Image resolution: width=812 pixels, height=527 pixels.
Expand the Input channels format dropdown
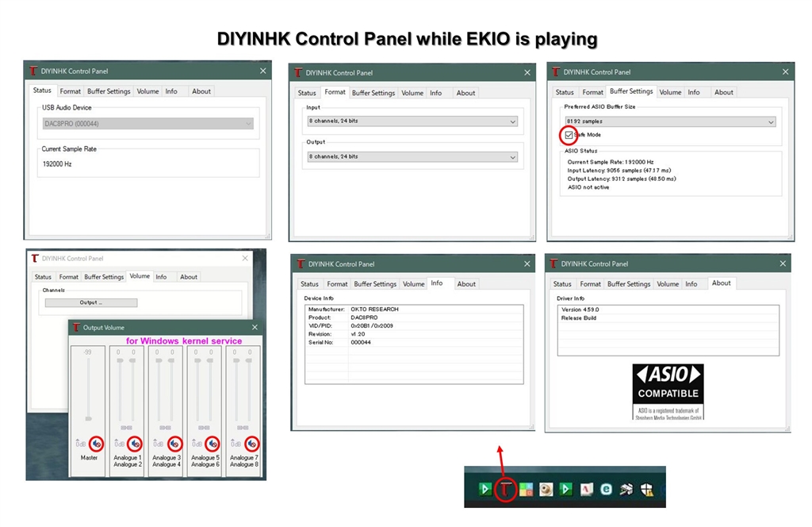point(412,121)
